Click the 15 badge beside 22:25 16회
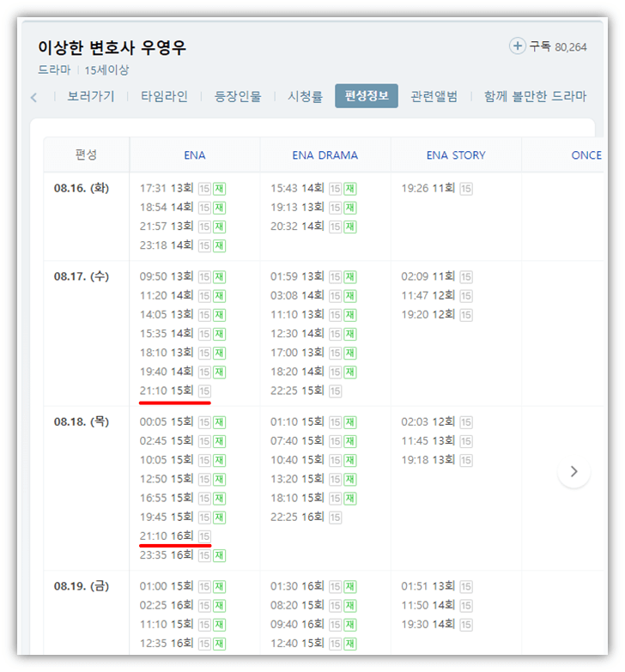Screen dimensions: 625x672 click(x=335, y=518)
